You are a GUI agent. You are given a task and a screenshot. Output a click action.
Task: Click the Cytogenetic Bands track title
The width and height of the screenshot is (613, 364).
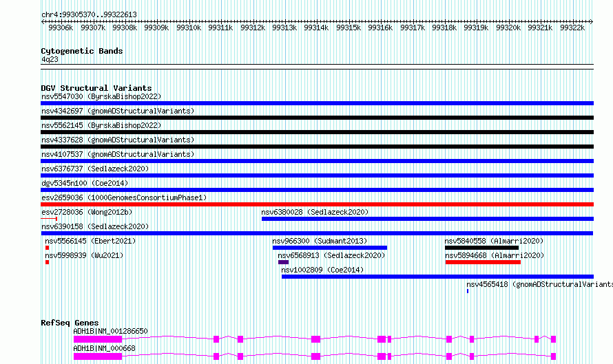[x=82, y=51]
